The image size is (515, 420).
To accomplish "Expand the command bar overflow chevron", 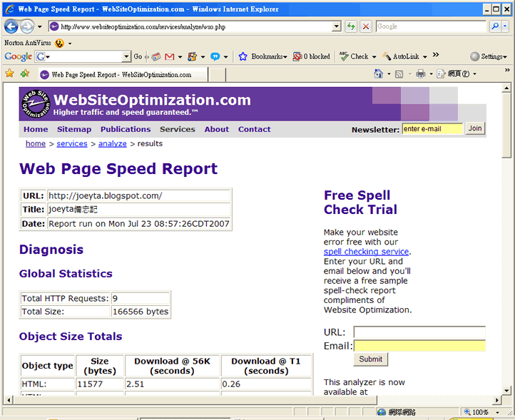I will pyautogui.click(x=507, y=70).
